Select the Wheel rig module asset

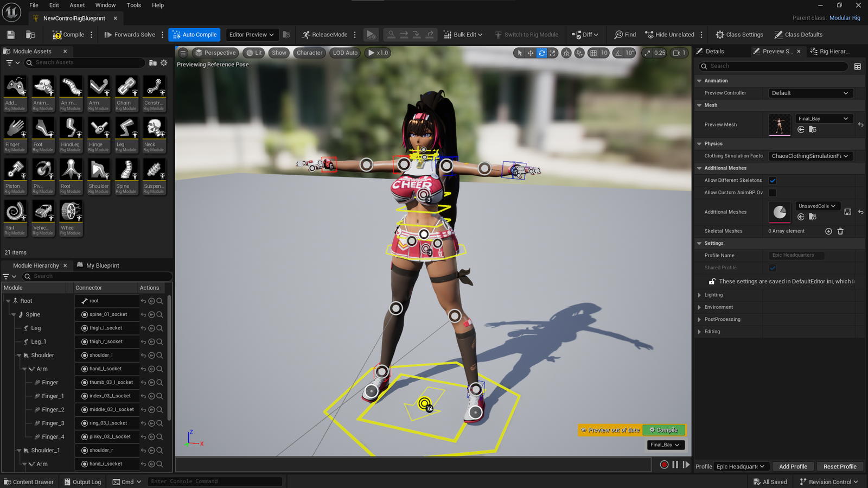71,218
